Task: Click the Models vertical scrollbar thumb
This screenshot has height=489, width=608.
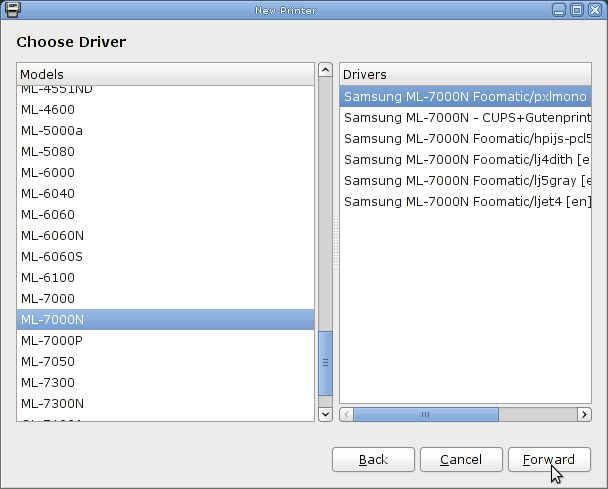Action: (x=325, y=363)
